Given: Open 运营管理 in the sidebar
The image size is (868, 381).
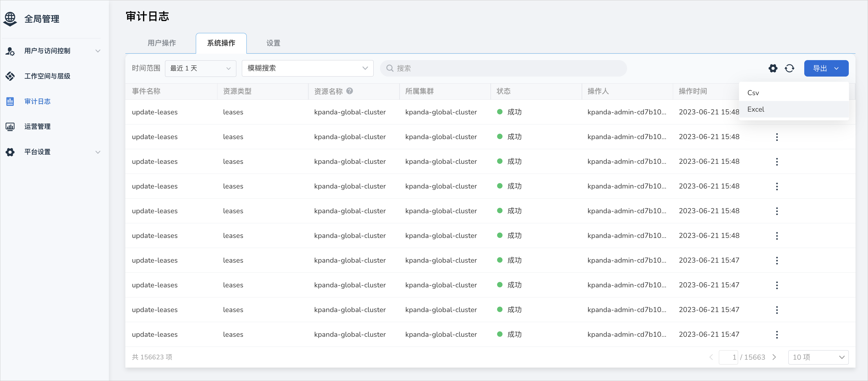Looking at the screenshot, I should 38,127.
